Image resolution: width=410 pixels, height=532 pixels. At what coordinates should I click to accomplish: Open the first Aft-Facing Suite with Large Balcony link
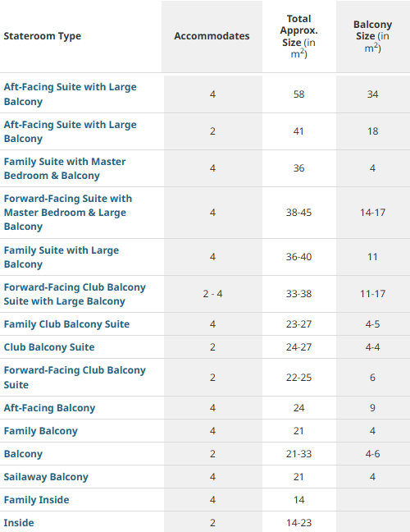point(71,94)
